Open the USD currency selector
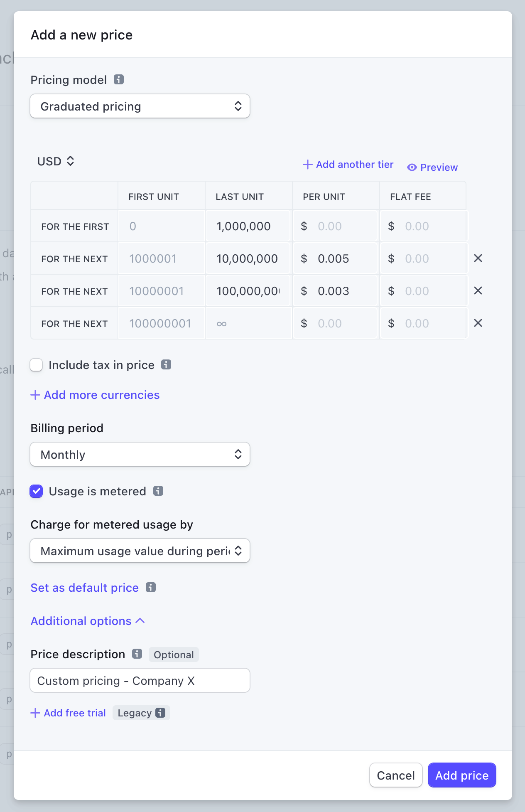The image size is (525, 812). 56,161
